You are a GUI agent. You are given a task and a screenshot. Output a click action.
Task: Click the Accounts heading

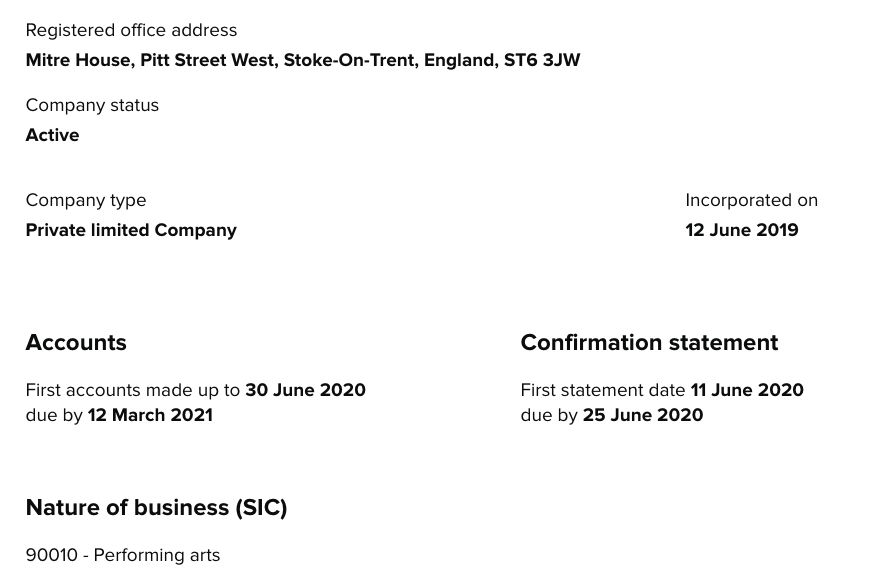click(x=76, y=343)
